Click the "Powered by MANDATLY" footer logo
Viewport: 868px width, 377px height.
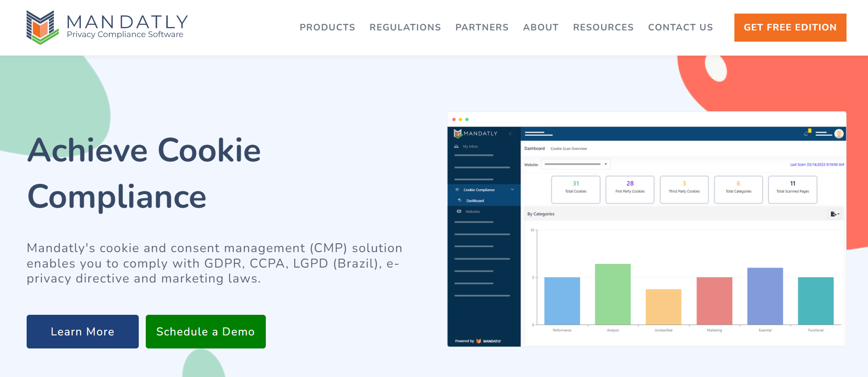[478, 341]
